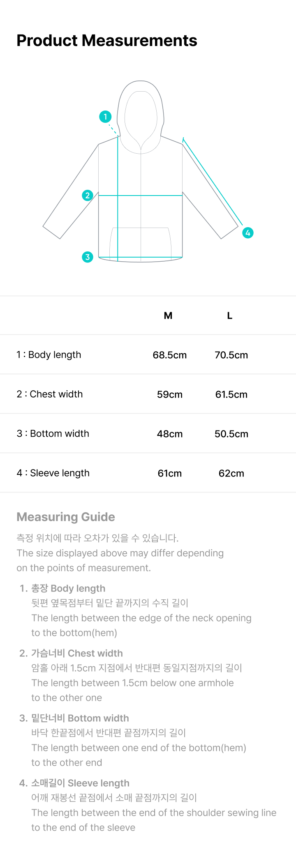Click the hoodie front pocket outline
Screen dimensions: 296x868
[x=141, y=242]
